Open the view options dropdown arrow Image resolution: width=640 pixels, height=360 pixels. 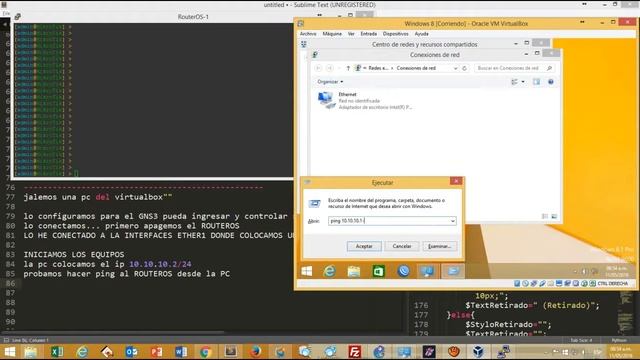click(x=523, y=82)
